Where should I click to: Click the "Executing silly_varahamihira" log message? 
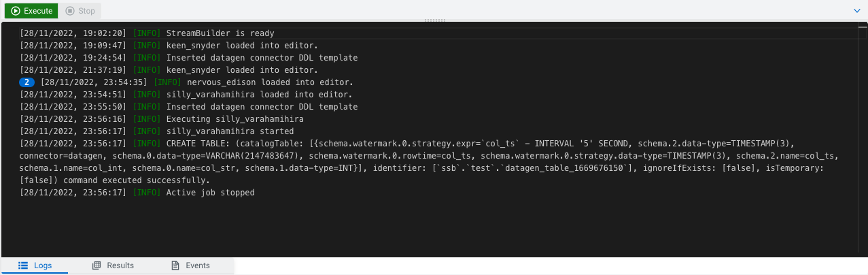(x=235, y=119)
